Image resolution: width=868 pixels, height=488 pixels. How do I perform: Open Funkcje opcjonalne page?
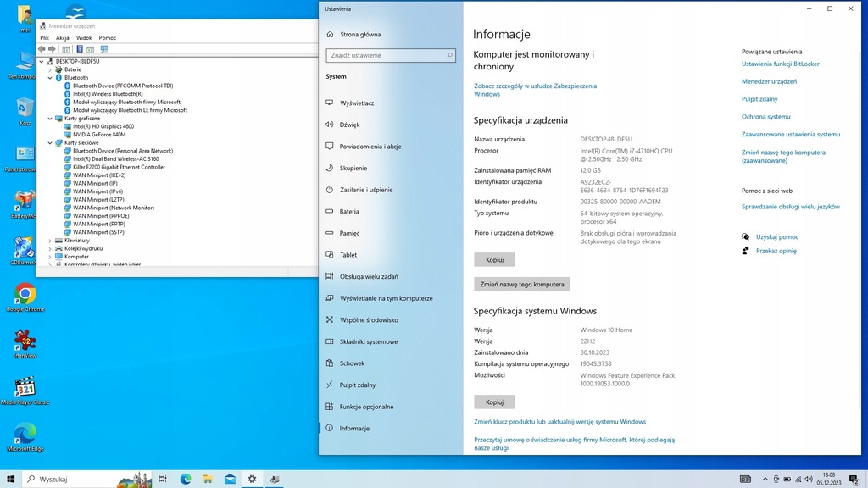pos(366,406)
